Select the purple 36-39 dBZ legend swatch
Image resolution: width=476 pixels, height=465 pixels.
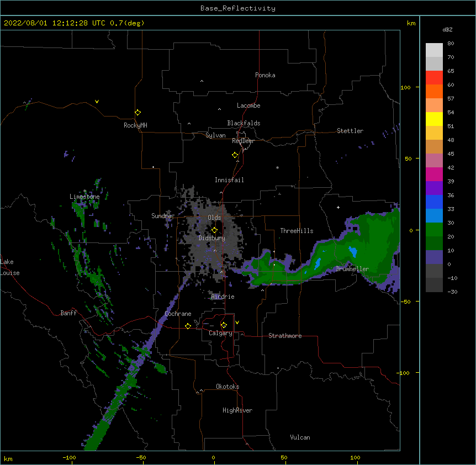click(x=434, y=188)
